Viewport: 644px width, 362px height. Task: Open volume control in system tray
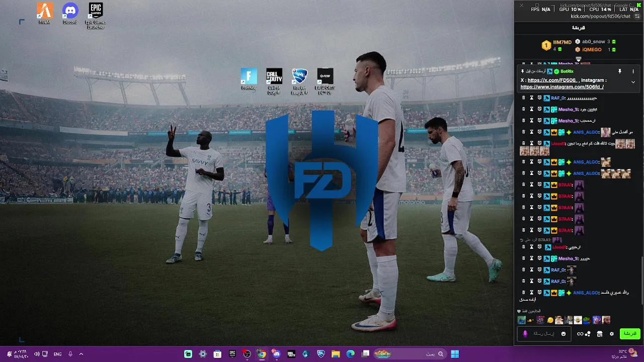37,354
